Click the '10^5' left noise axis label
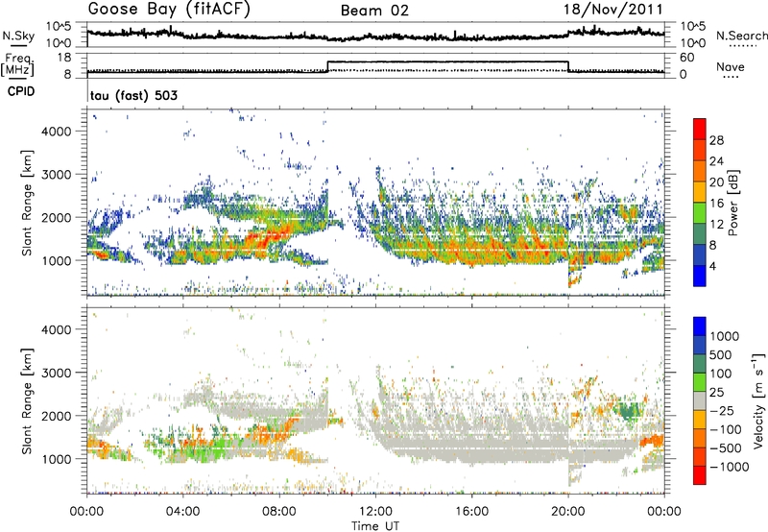The image size is (768, 532). click(59, 27)
